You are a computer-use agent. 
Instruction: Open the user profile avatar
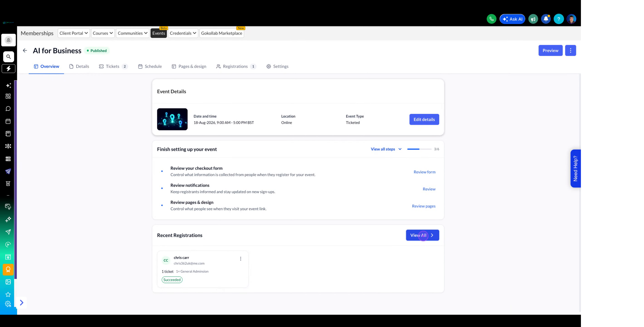pyautogui.click(x=571, y=19)
